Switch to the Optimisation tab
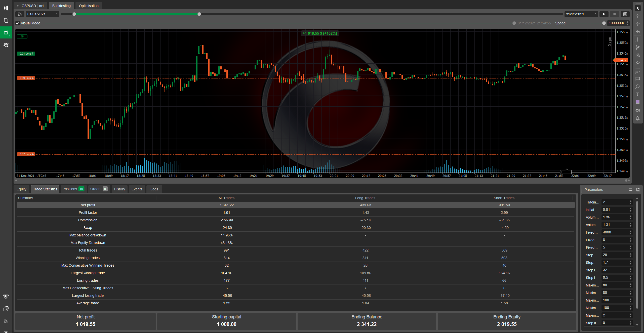 click(88, 6)
